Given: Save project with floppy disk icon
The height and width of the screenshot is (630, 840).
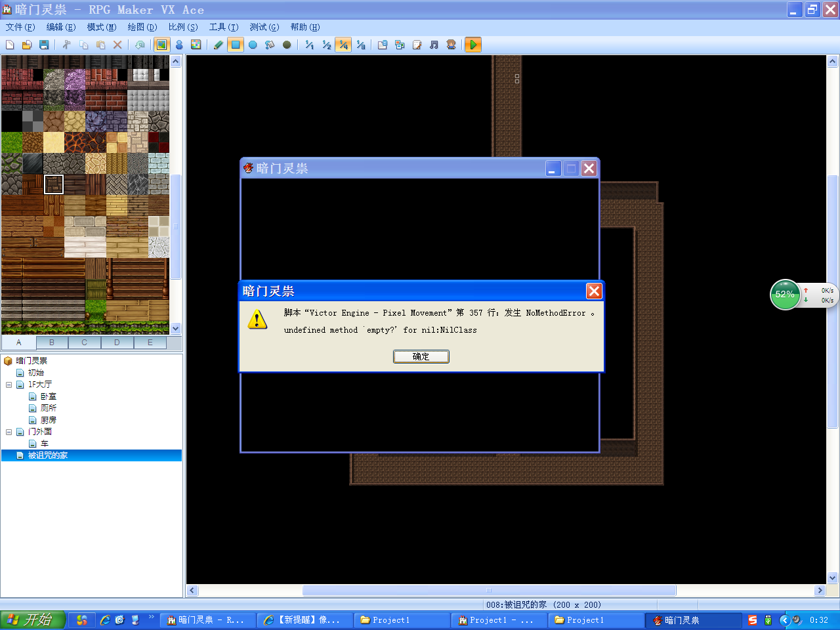Looking at the screenshot, I should point(44,45).
